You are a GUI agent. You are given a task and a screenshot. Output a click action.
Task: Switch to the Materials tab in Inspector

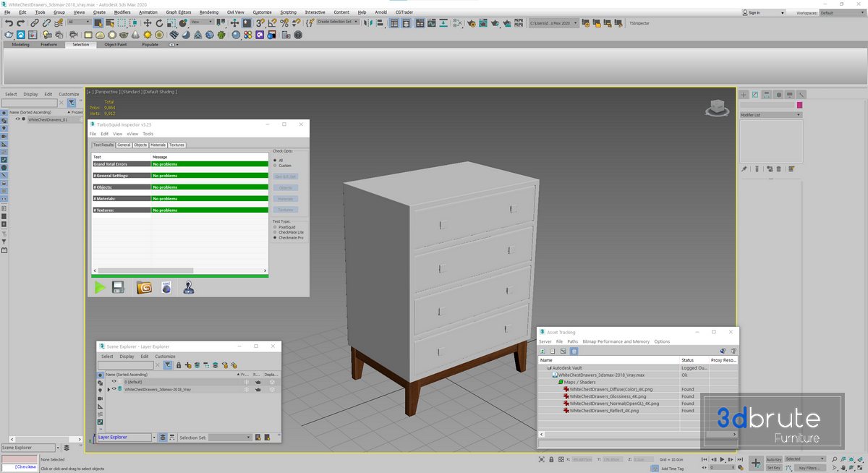coord(158,145)
